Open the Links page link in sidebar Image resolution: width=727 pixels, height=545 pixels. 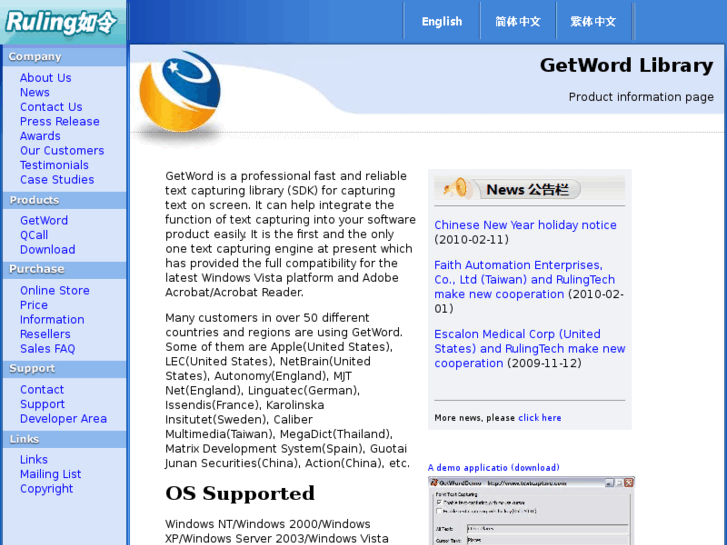click(x=33, y=459)
